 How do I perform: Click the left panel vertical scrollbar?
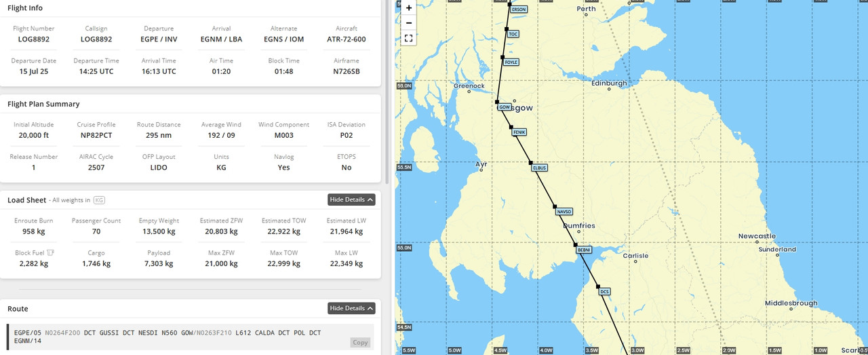click(388, 92)
